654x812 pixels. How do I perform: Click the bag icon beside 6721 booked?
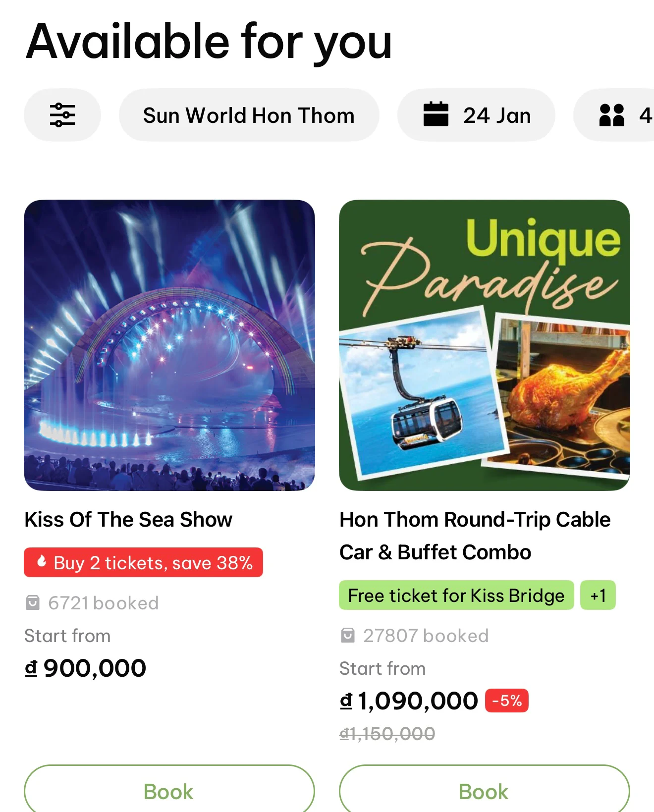[x=33, y=603]
